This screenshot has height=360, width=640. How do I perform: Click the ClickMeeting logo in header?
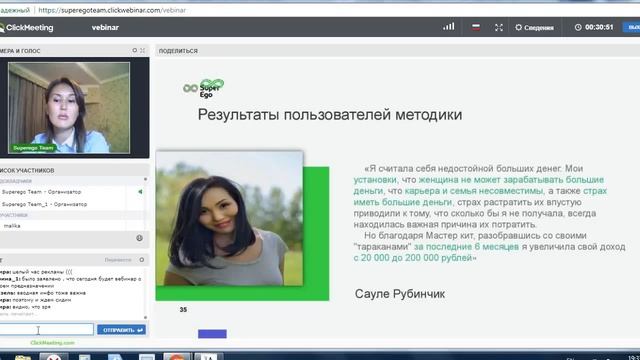[x=27, y=28]
